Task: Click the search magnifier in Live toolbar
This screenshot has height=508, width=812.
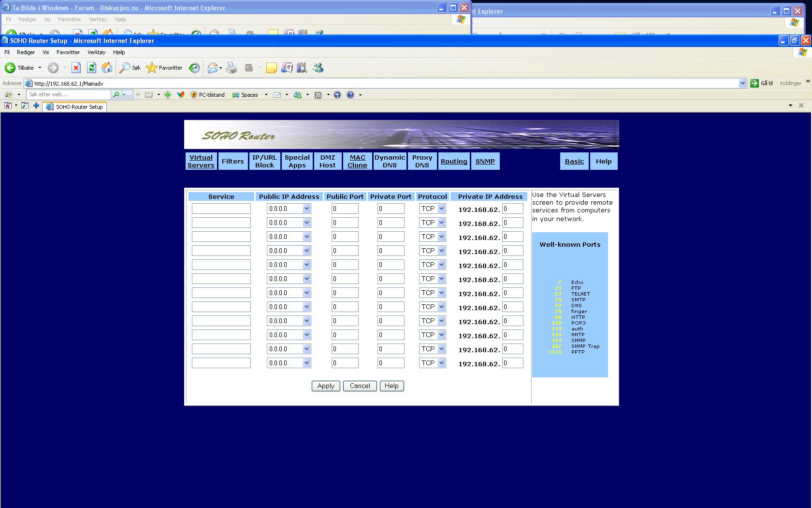Action: [x=116, y=95]
